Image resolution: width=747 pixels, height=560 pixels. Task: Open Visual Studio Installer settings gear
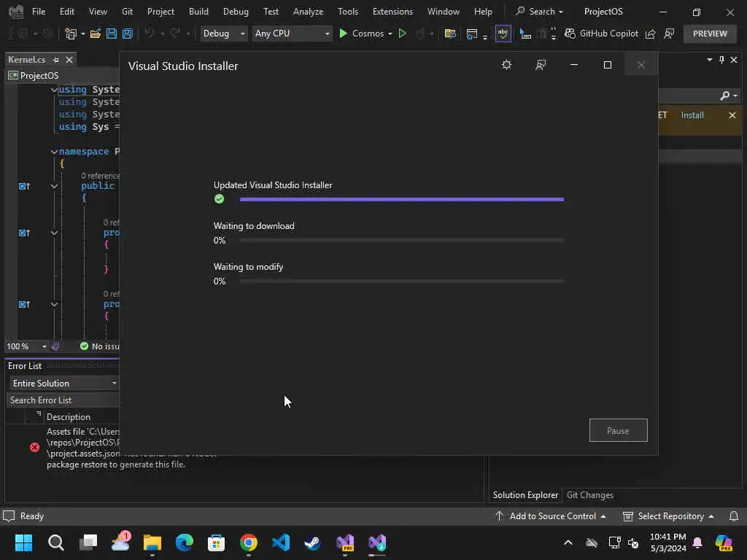tap(506, 65)
